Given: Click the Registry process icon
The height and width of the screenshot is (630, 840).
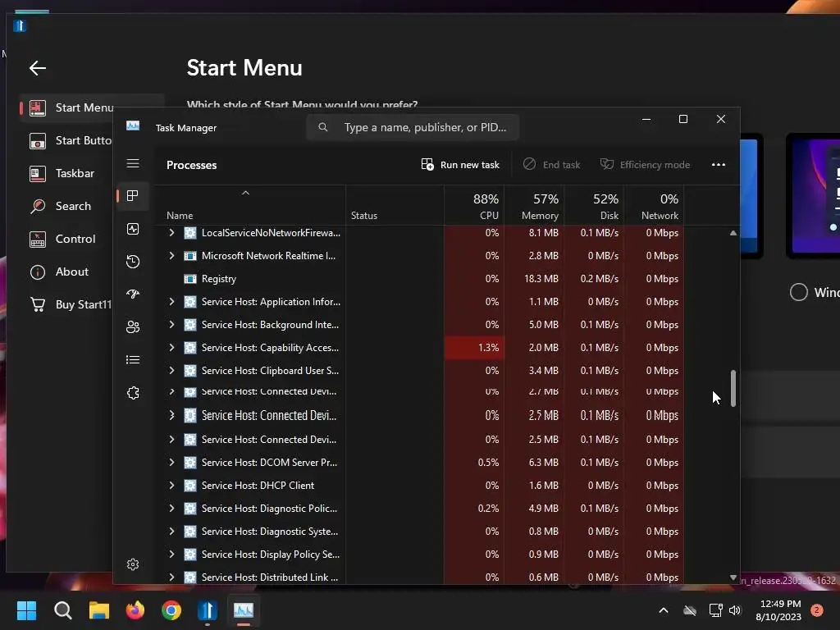Looking at the screenshot, I should pos(190,279).
